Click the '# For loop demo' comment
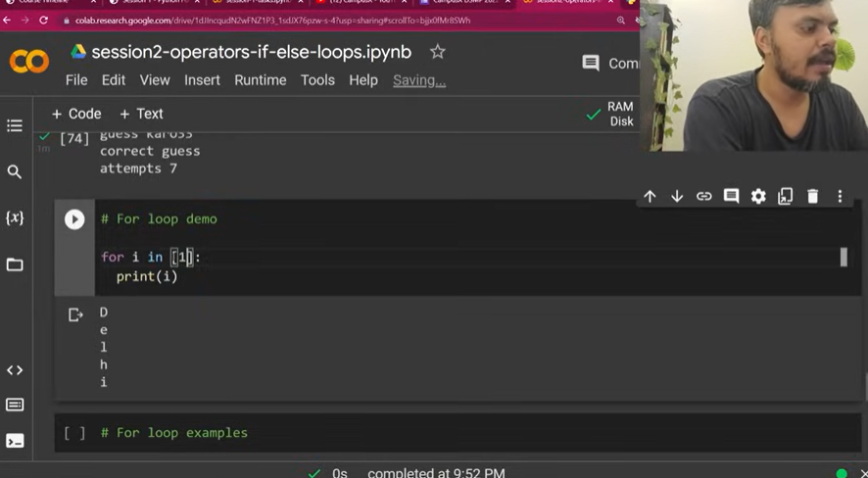The height and width of the screenshot is (478, 868). [x=159, y=219]
